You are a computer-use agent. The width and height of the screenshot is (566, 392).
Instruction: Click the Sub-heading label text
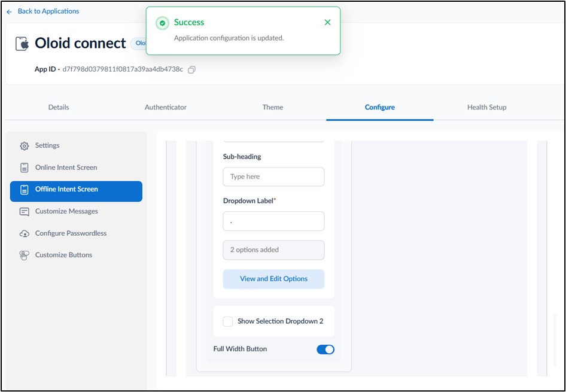pos(242,157)
